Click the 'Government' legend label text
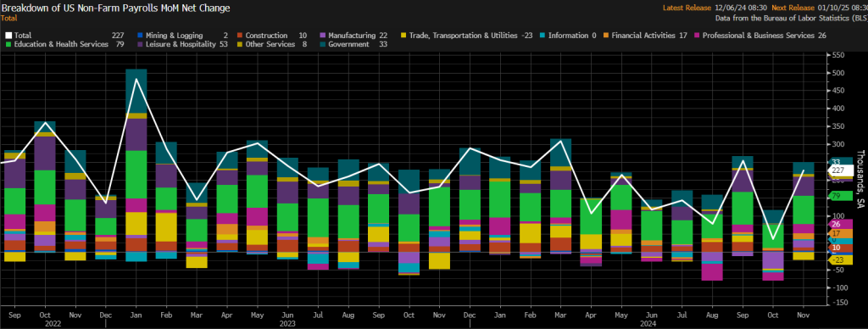868x329 pixels. [348, 44]
